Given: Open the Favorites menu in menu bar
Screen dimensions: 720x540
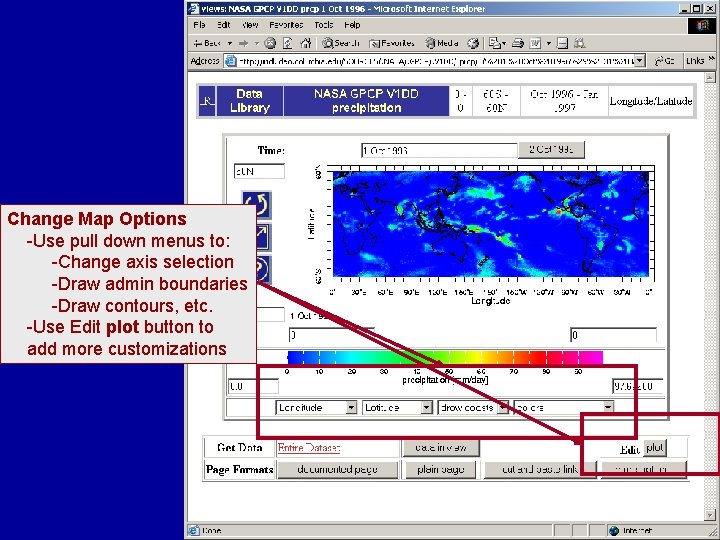Looking at the screenshot, I should pos(286,25).
